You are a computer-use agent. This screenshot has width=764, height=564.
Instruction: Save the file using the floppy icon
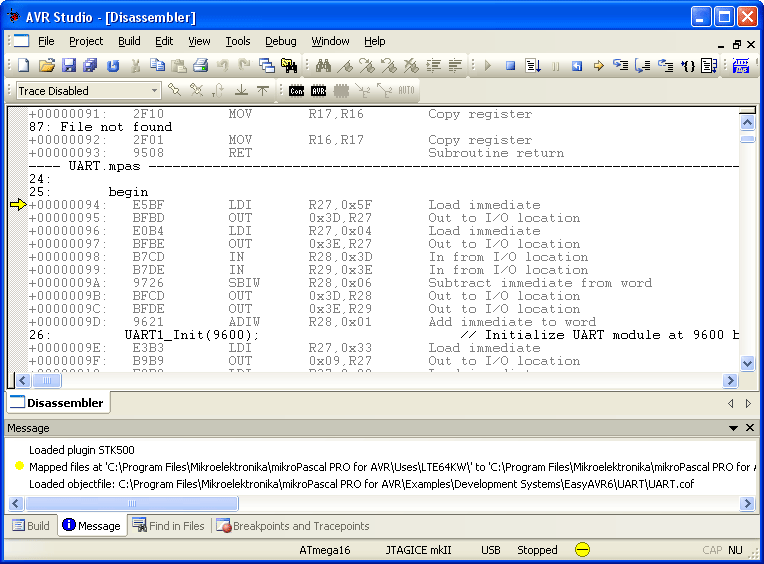[x=69, y=65]
